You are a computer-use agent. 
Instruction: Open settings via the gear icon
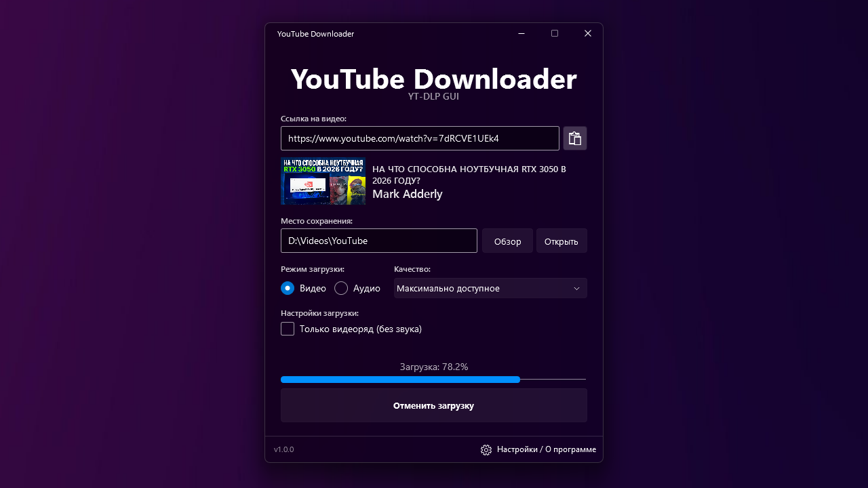[x=486, y=450]
